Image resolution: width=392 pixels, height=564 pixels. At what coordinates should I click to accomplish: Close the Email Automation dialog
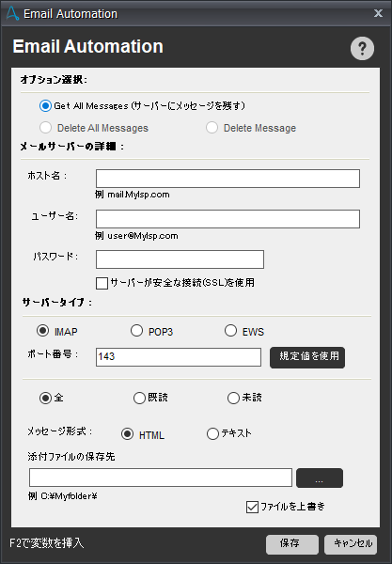pos(378,13)
